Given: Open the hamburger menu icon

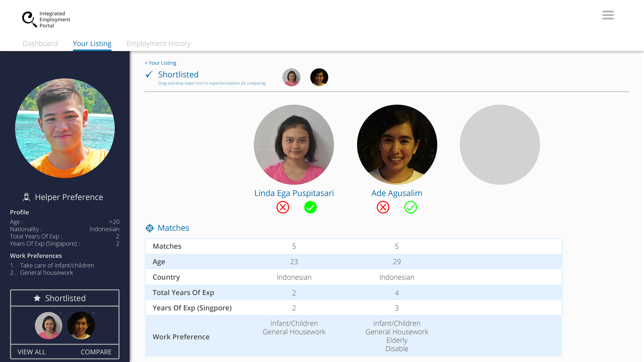Looking at the screenshot, I should pos(608,15).
